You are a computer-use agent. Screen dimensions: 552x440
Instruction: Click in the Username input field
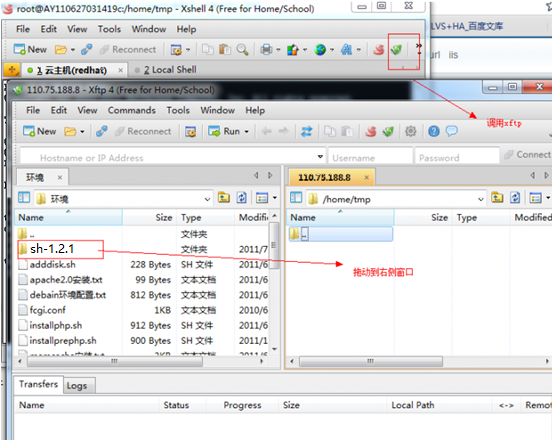[x=370, y=157]
